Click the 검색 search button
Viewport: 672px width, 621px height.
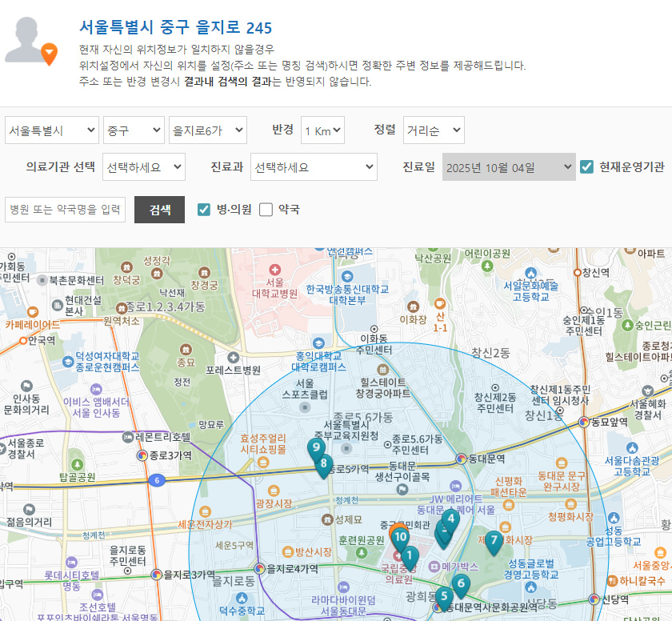(x=159, y=210)
